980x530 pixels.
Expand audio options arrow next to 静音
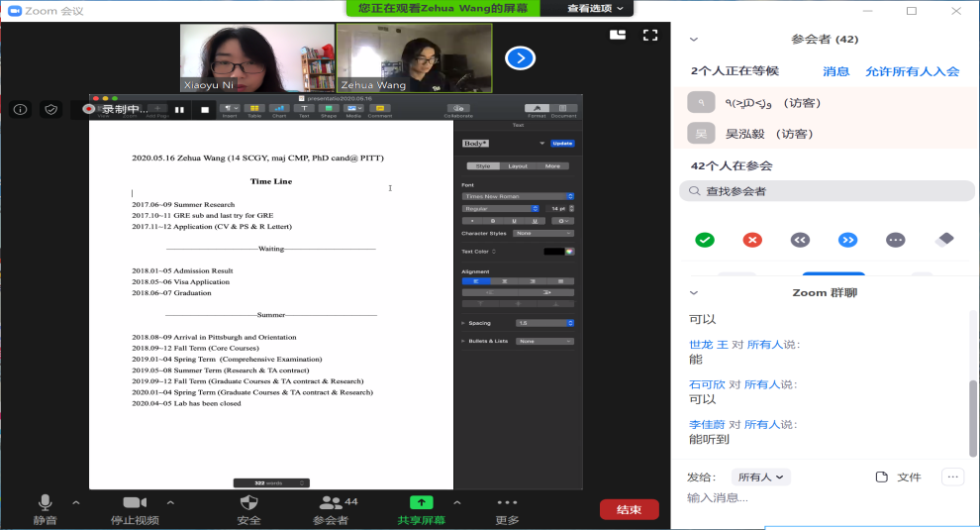(x=75, y=502)
